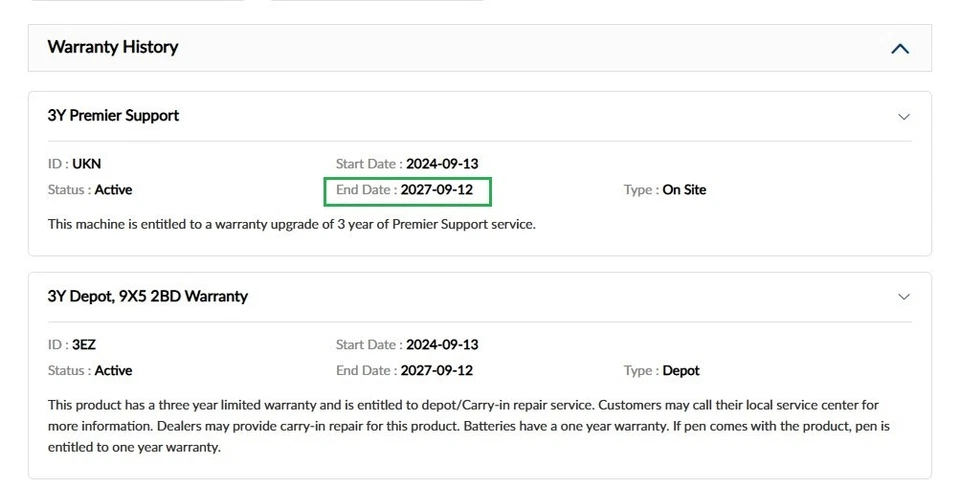Select the ID value UKN
This screenshot has width=960, height=487.
86,164
